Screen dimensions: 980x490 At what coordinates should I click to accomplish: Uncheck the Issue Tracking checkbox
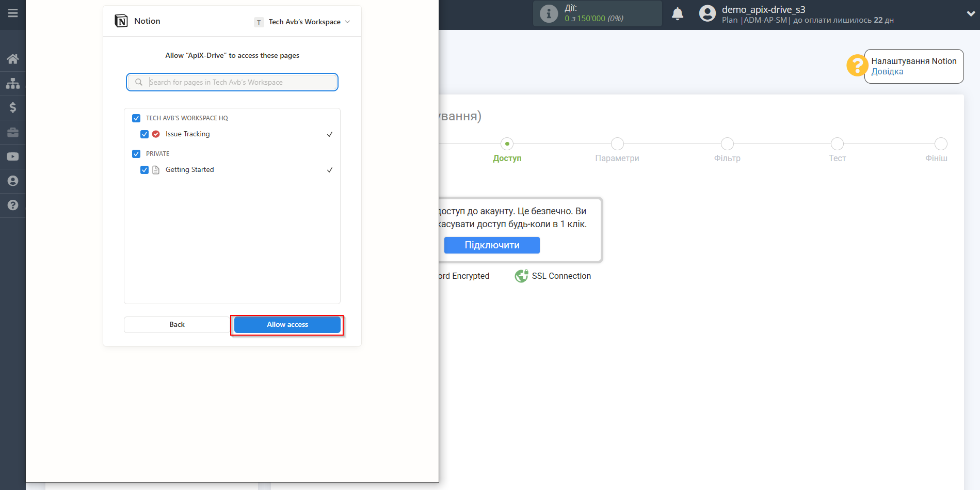tap(144, 134)
